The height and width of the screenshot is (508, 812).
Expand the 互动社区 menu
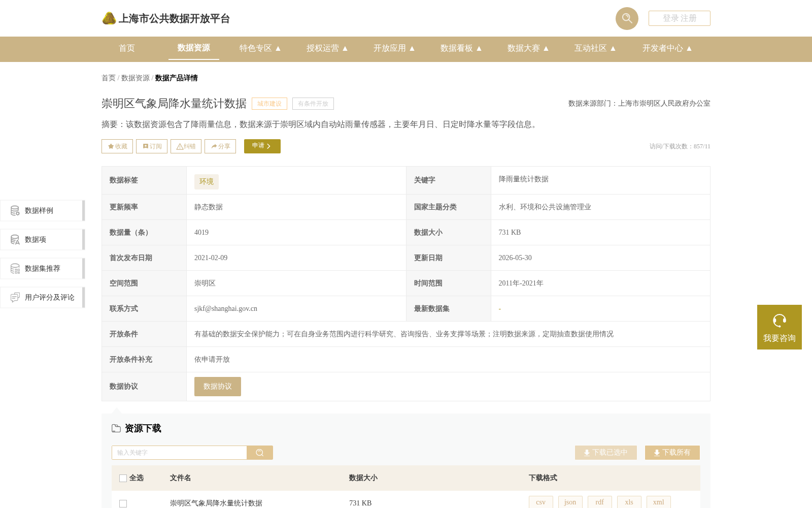595,48
